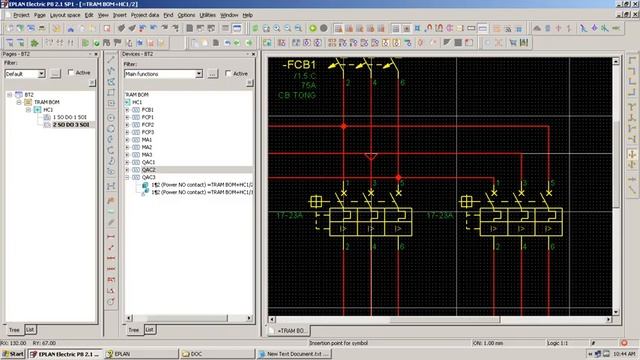The width and height of the screenshot is (640, 360).
Task: Click the Start button on taskbar
Action: coord(13,354)
